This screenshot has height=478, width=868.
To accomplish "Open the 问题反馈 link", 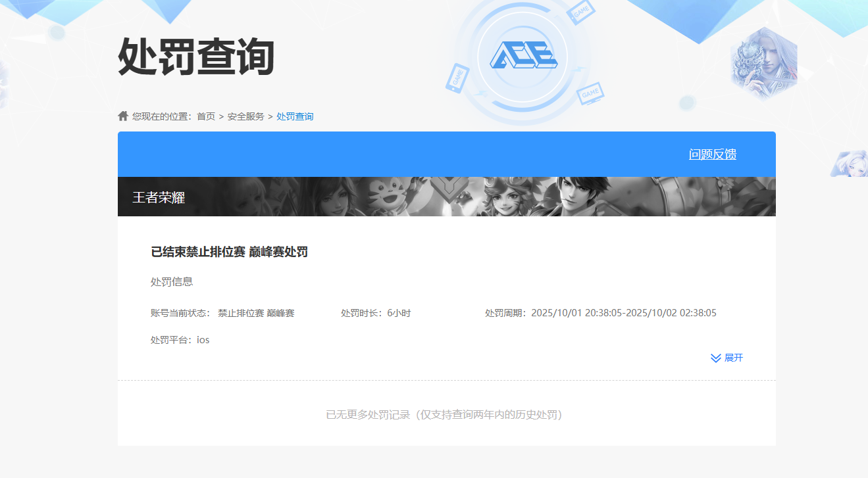I will [713, 155].
